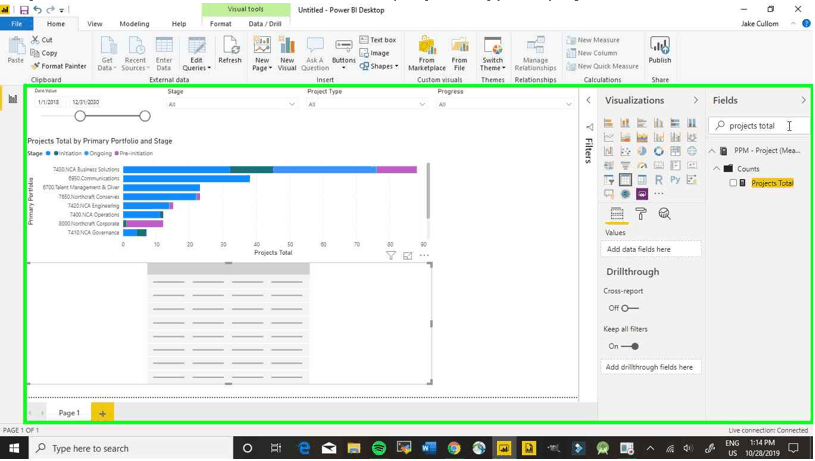Switch to the Modeling ribbon tab

tap(134, 24)
